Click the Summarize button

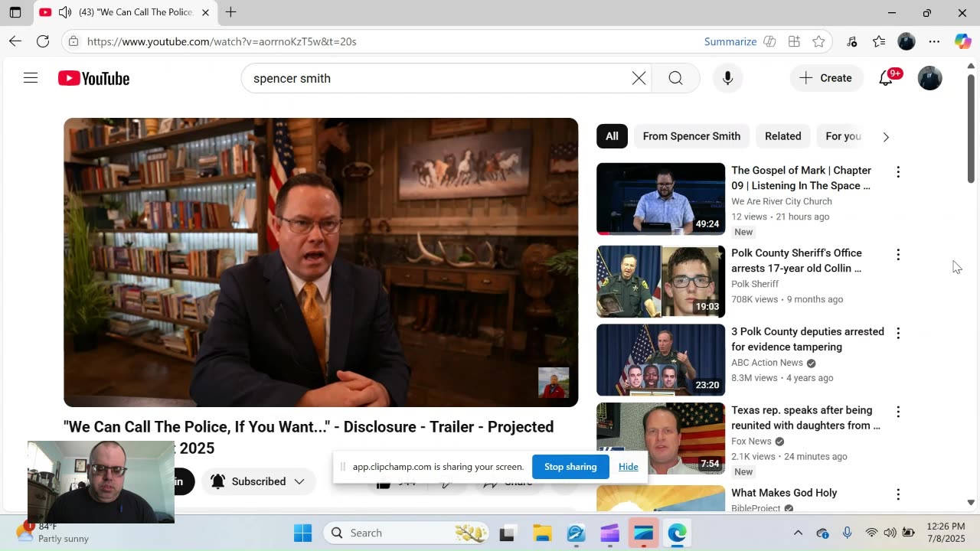[730, 41]
